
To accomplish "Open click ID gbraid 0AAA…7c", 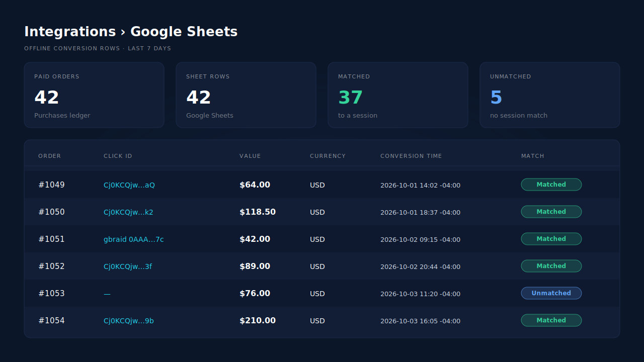I will (134, 239).
